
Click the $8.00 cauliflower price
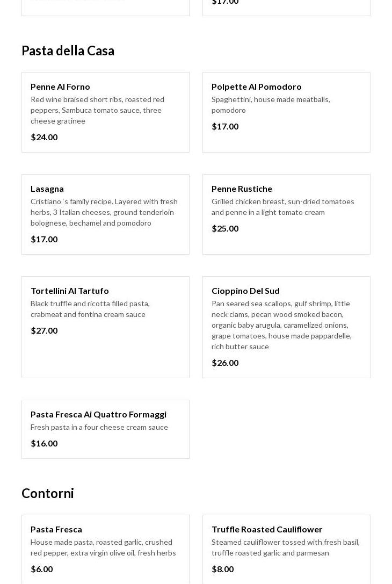pyautogui.click(x=222, y=569)
